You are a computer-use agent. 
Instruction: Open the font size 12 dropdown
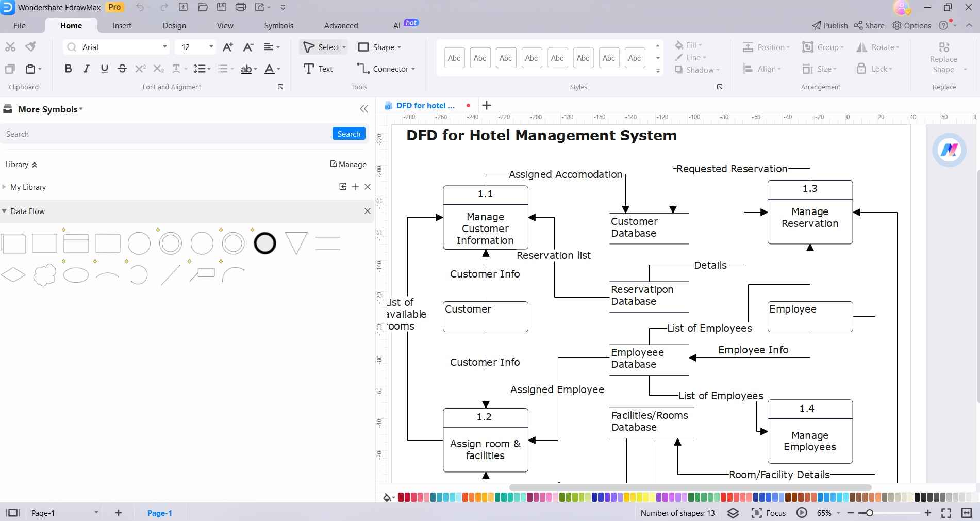point(211,47)
